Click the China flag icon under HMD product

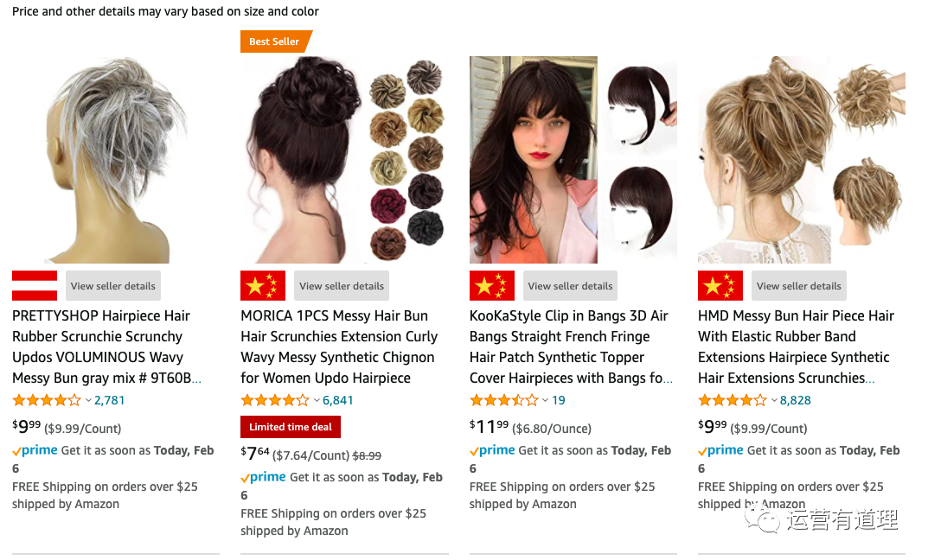pos(720,286)
